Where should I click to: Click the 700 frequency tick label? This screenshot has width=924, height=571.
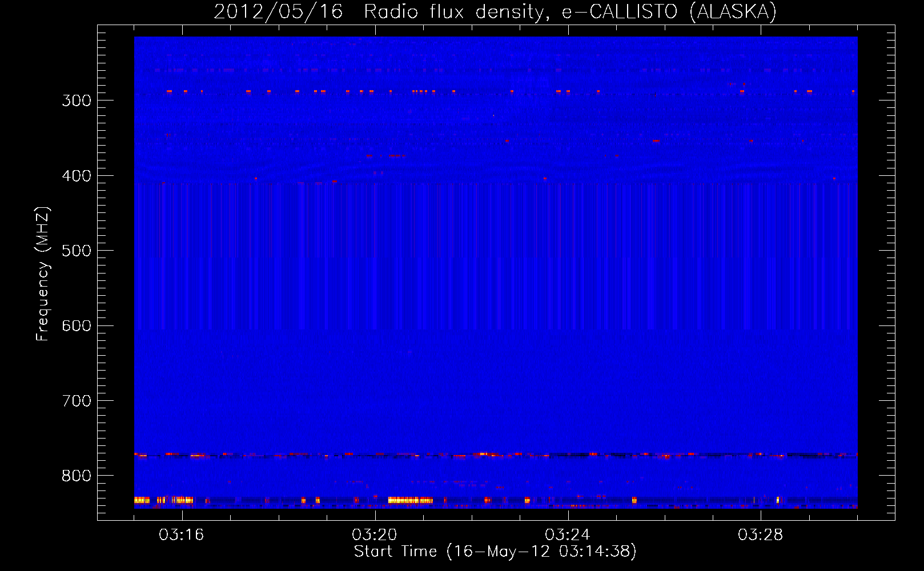(77, 401)
